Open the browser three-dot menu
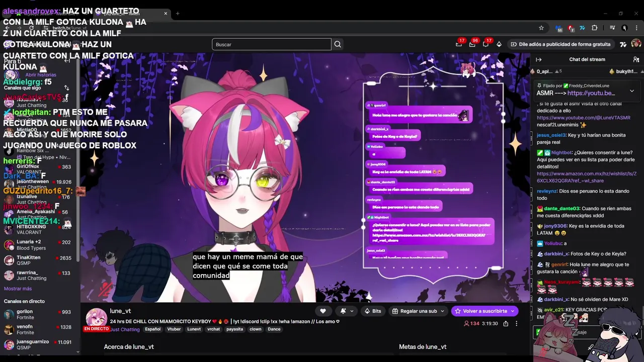Screen dimensions: 644x362 point(636,28)
